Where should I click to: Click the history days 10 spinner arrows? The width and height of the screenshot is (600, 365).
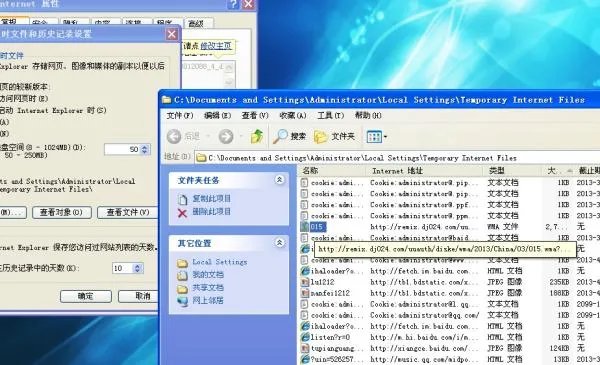(137, 268)
